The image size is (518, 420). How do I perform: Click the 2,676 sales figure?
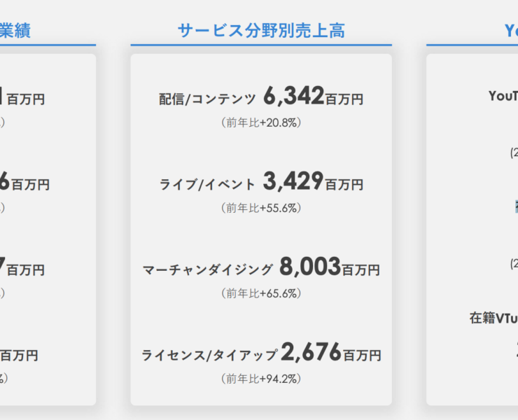click(311, 351)
